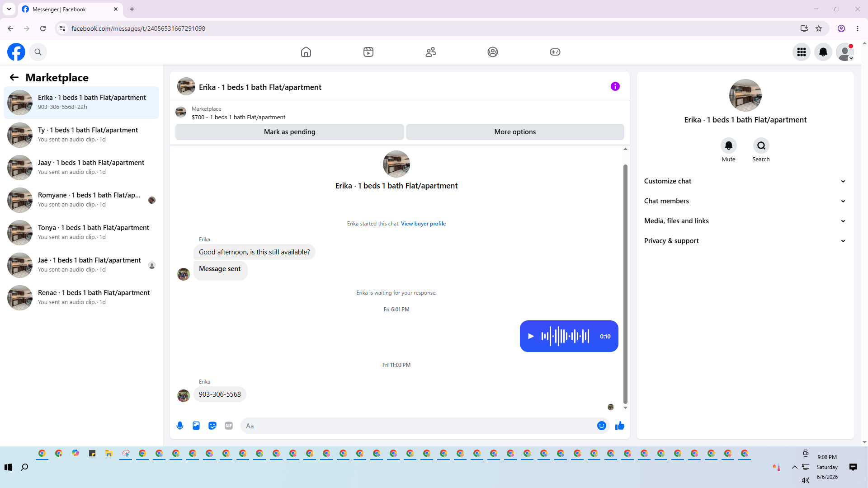Open Jaay conversation in the list

[x=81, y=168]
